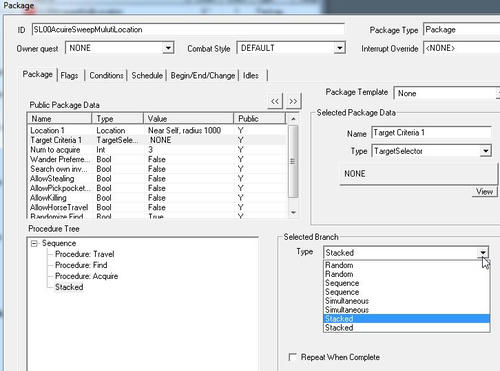Click the Public Package Data scroll up arrow
The width and height of the screenshot is (500, 371).
[x=293, y=119]
